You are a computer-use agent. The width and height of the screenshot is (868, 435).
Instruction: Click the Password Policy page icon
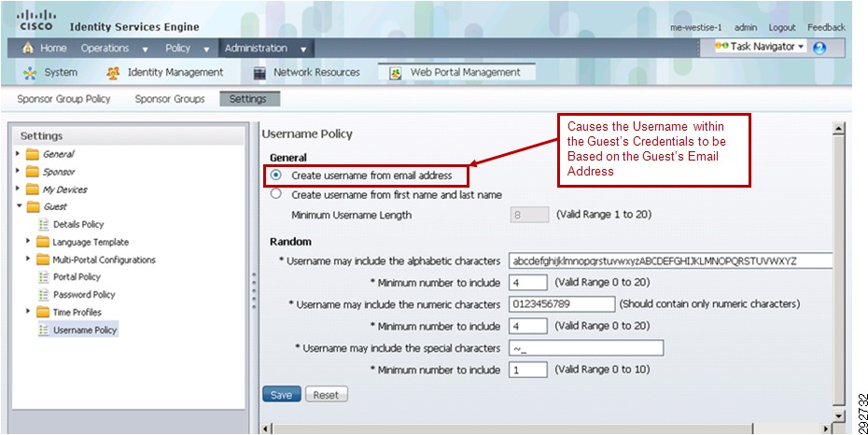click(x=43, y=294)
